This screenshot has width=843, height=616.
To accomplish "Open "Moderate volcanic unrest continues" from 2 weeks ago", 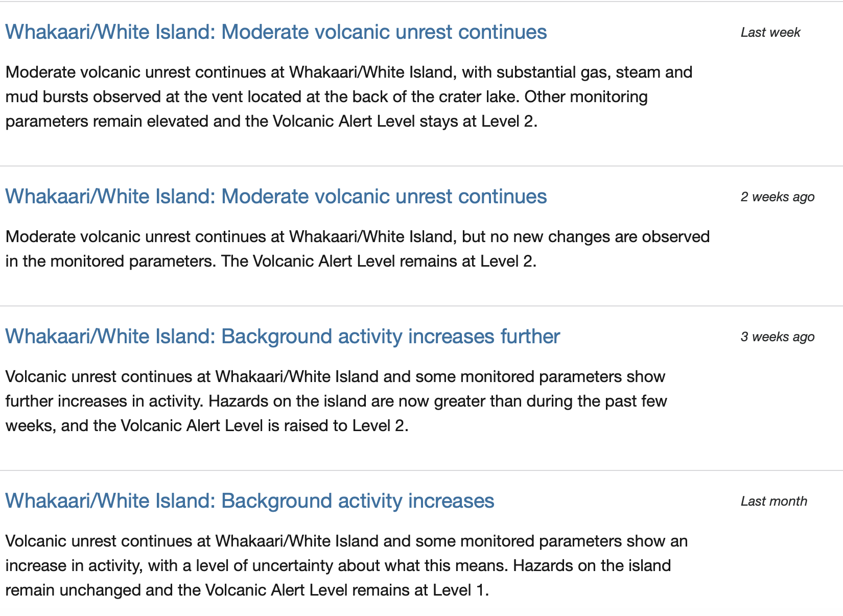I will [276, 197].
